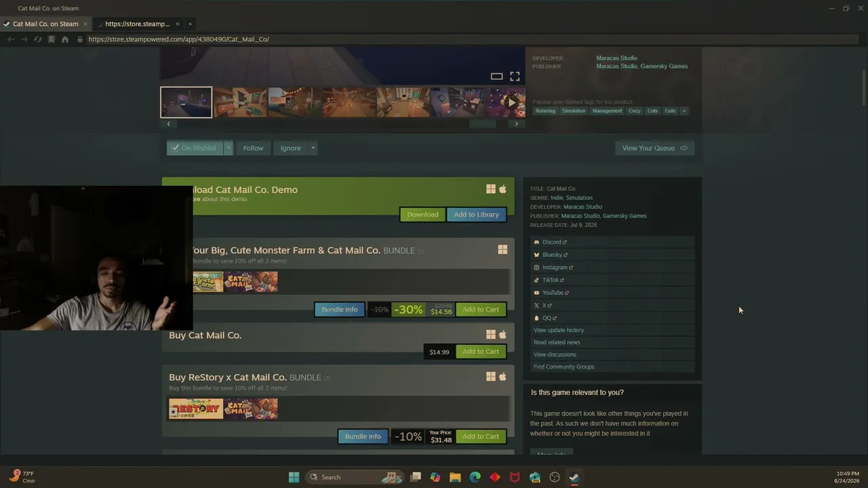This screenshot has width=868, height=488.
Task: Open File Explorer from the taskbar
Action: coord(455,477)
